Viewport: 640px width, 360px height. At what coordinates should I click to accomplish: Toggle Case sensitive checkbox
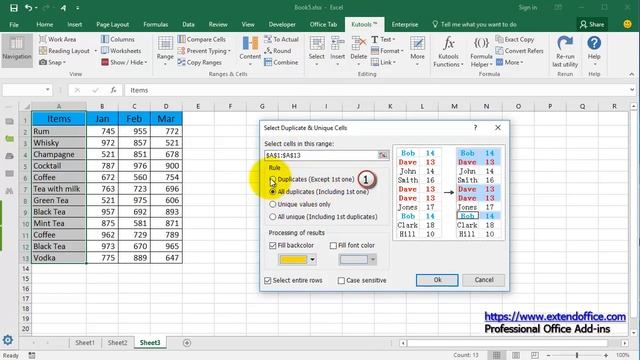pos(341,280)
